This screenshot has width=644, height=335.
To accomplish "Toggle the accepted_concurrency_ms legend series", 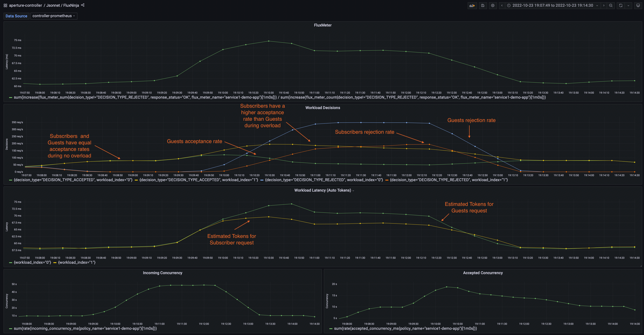I will click(406, 328).
